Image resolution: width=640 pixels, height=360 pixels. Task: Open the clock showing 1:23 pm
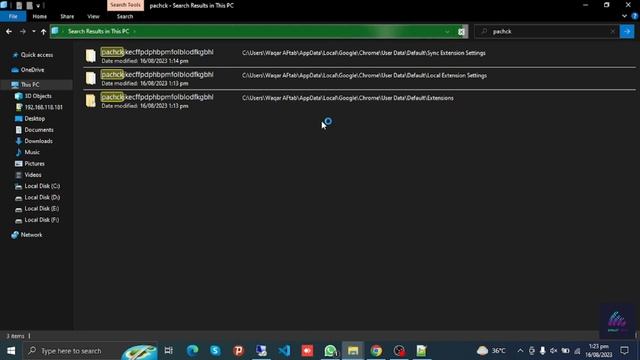click(599, 351)
